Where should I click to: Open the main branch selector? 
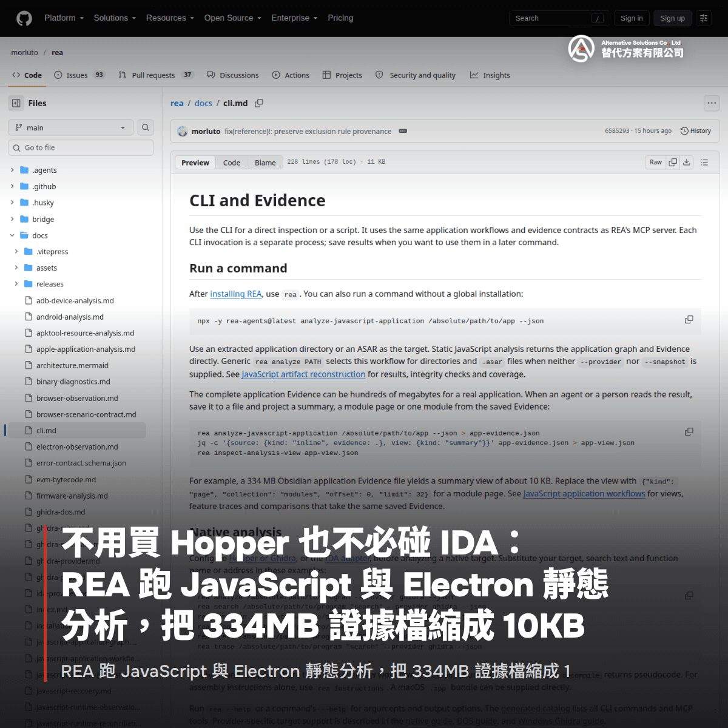pos(71,127)
